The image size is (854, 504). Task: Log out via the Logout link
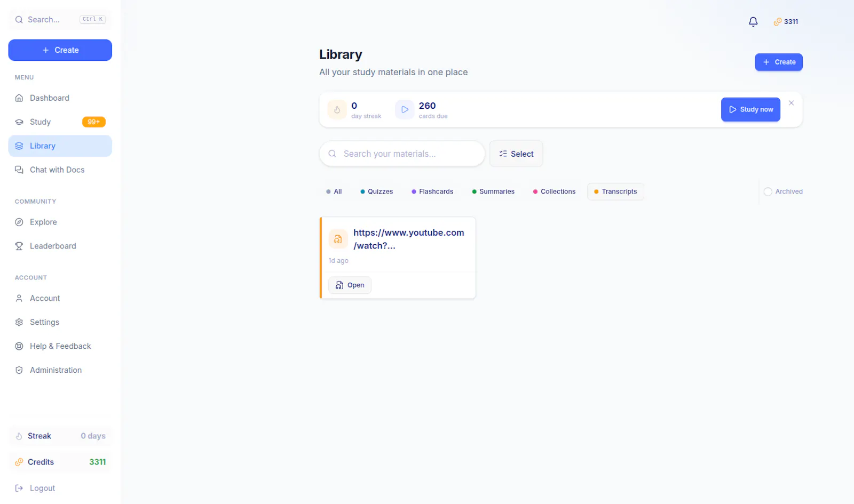point(60,489)
